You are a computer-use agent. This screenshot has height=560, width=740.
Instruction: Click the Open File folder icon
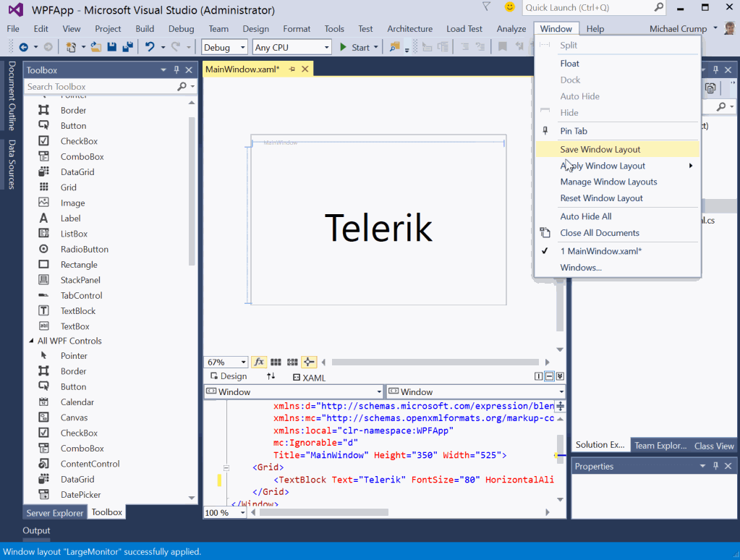coord(96,47)
